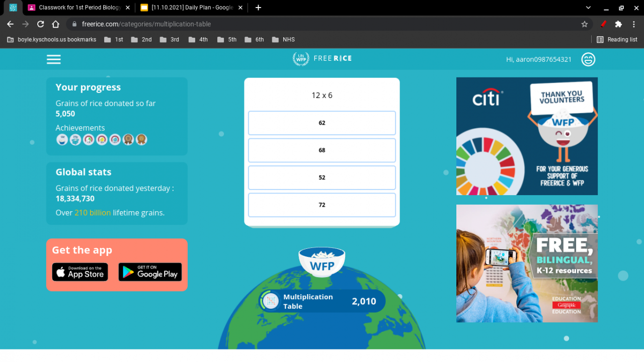The width and height of the screenshot is (644, 362).
Task: Open the 5th bookmarks folder
Action: [x=227, y=39]
